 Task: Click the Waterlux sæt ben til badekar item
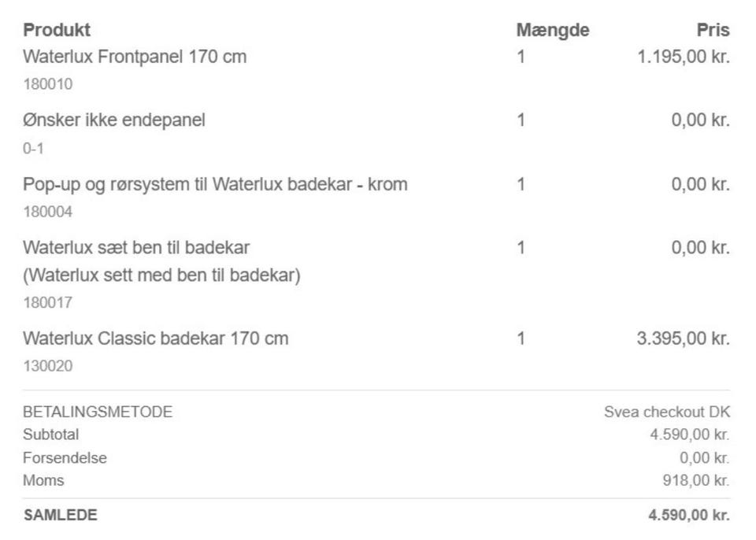tap(136, 249)
